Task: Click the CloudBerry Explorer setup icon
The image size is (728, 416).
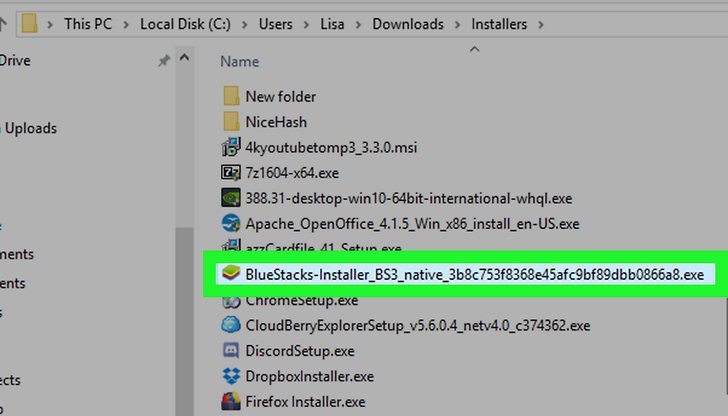Action: pyautogui.click(x=231, y=325)
